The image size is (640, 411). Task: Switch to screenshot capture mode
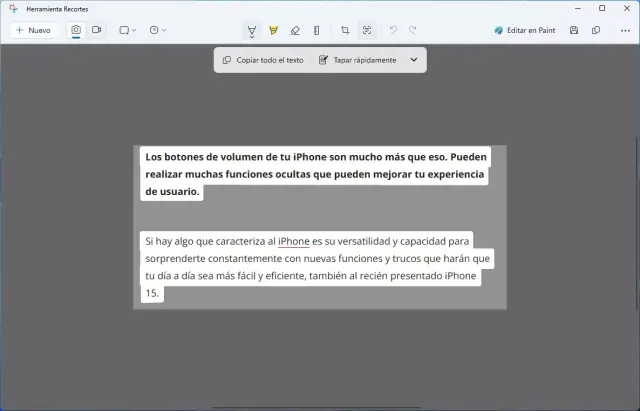(x=76, y=30)
